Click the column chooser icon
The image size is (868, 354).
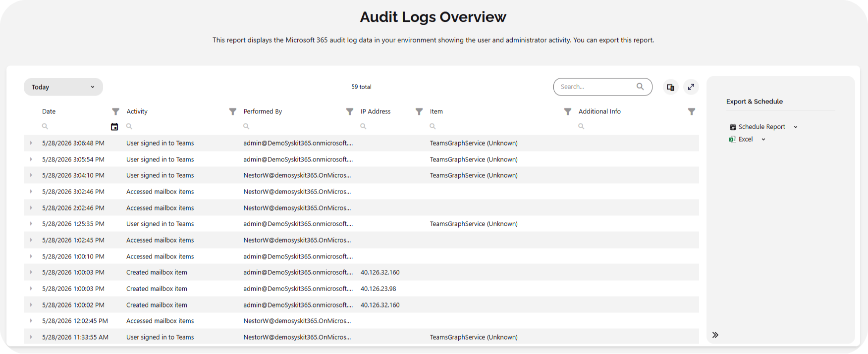pos(670,87)
